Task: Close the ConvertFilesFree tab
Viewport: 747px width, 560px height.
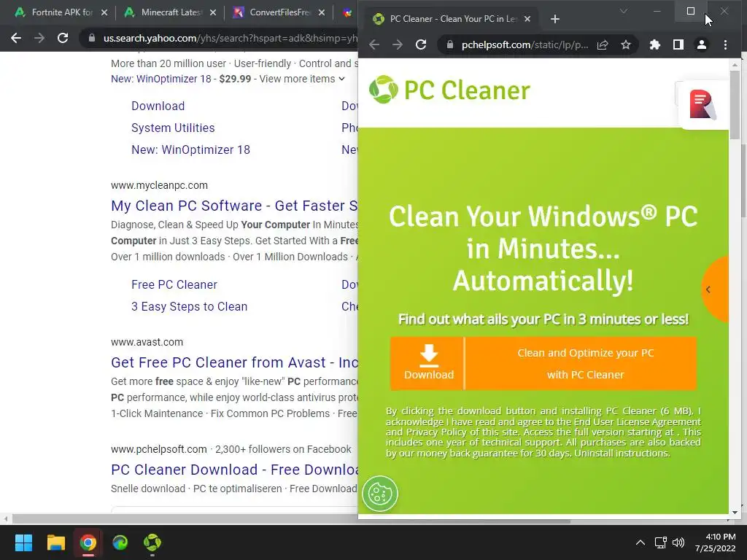Action: coord(322,12)
